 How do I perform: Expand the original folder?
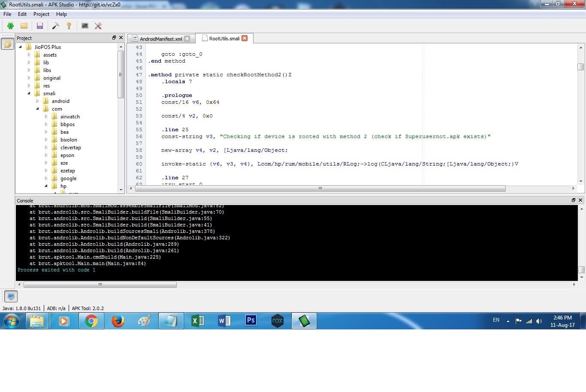(29, 78)
